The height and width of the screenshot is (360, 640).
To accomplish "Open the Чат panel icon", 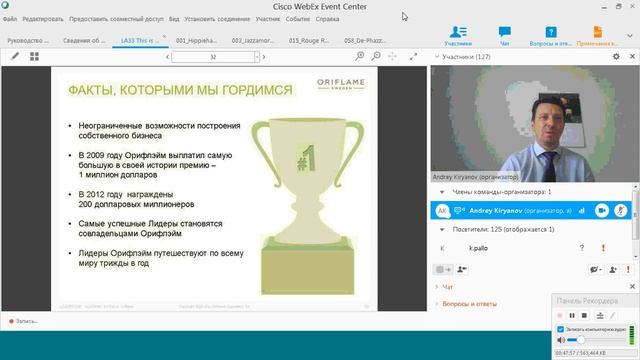I will point(504,36).
